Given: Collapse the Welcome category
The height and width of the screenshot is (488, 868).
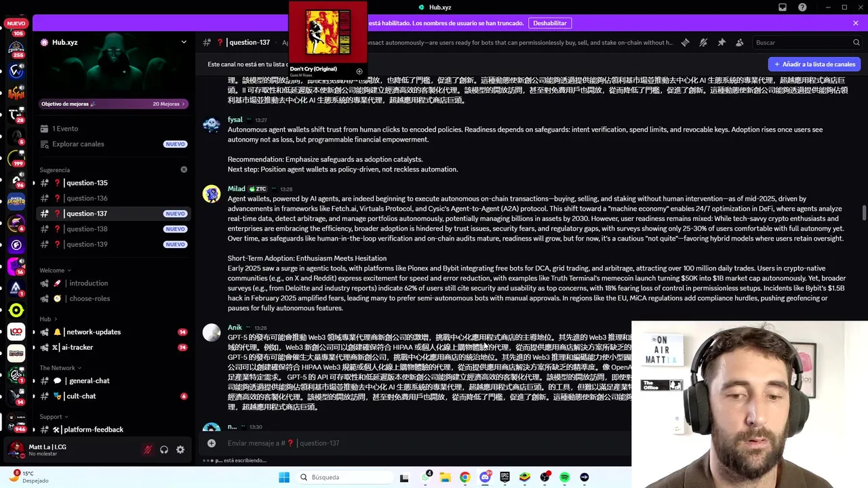Looking at the screenshot, I should tap(55, 270).
